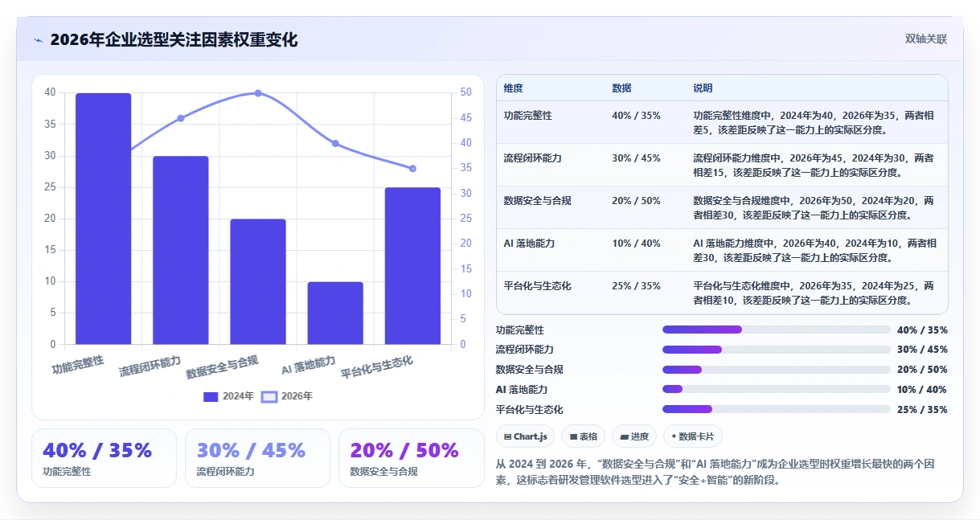Click the table cell reading 25% / 35%
Viewport: 980px width, 520px height.
pos(636,286)
